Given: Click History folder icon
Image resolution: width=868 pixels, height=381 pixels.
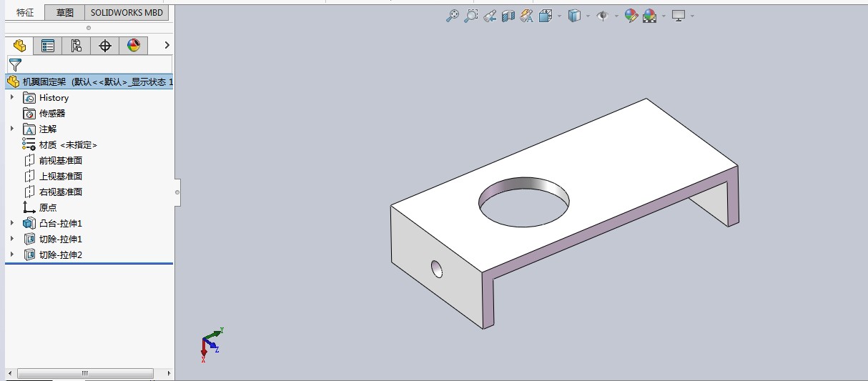Looking at the screenshot, I should coord(29,97).
